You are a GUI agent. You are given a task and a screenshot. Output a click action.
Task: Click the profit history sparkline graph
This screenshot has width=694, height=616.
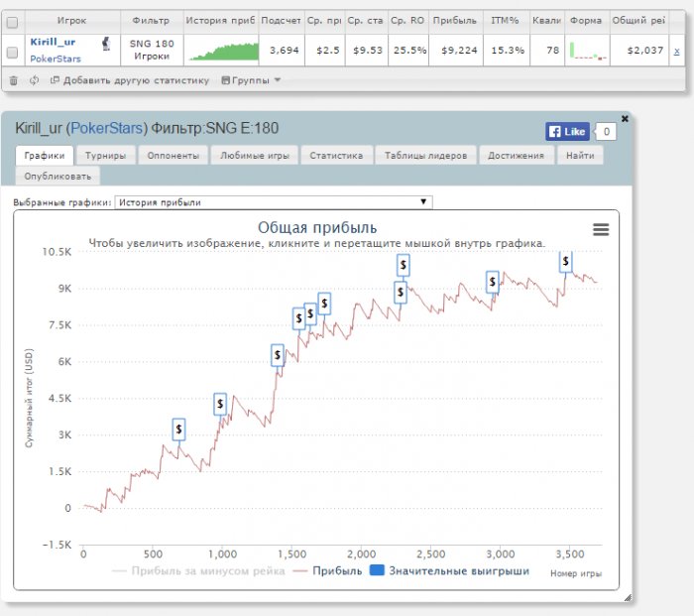point(223,50)
